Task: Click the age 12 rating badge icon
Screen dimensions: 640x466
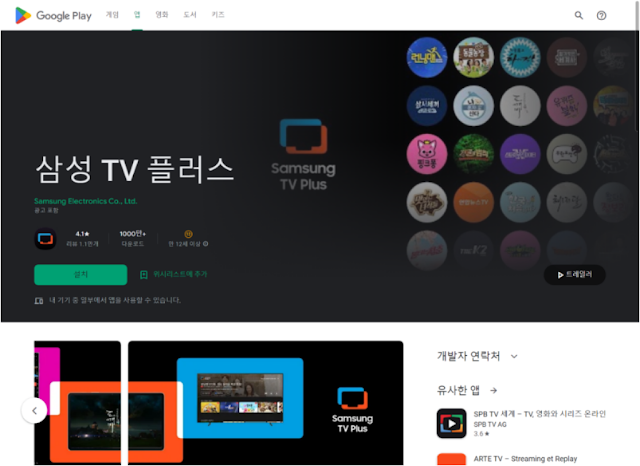Action: click(188, 234)
